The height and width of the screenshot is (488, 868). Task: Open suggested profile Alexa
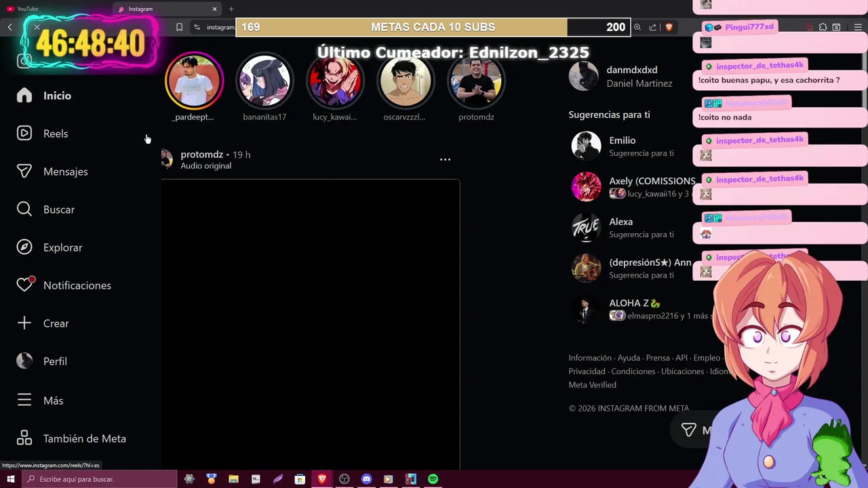click(620, 222)
